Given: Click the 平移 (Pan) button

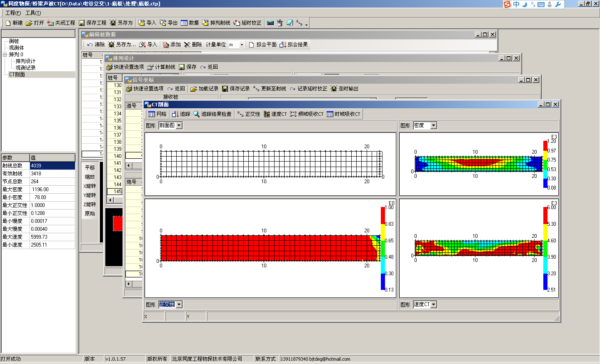Looking at the screenshot, I should coord(90,168).
